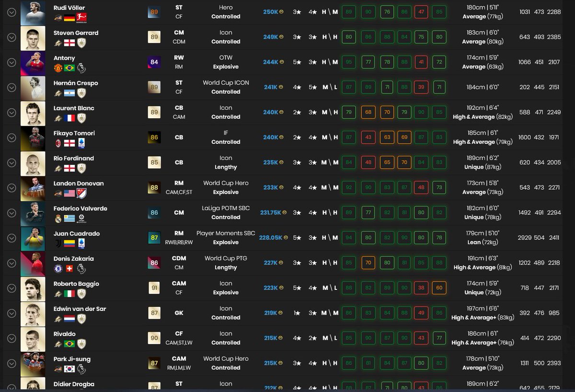Viewport: 575px width, 392px height.
Task: Expand the Rudi Völler row chevron
Action: pyautogui.click(x=12, y=12)
